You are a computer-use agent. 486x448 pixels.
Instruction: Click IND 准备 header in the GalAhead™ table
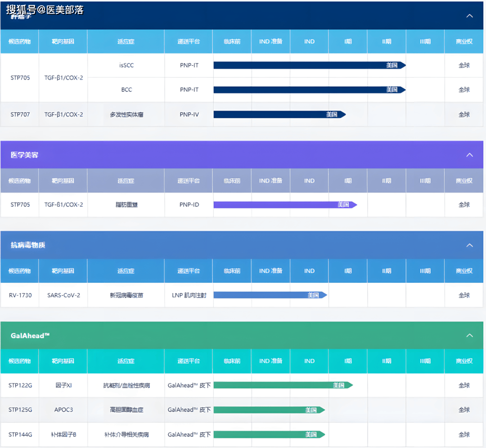[x=270, y=361]
